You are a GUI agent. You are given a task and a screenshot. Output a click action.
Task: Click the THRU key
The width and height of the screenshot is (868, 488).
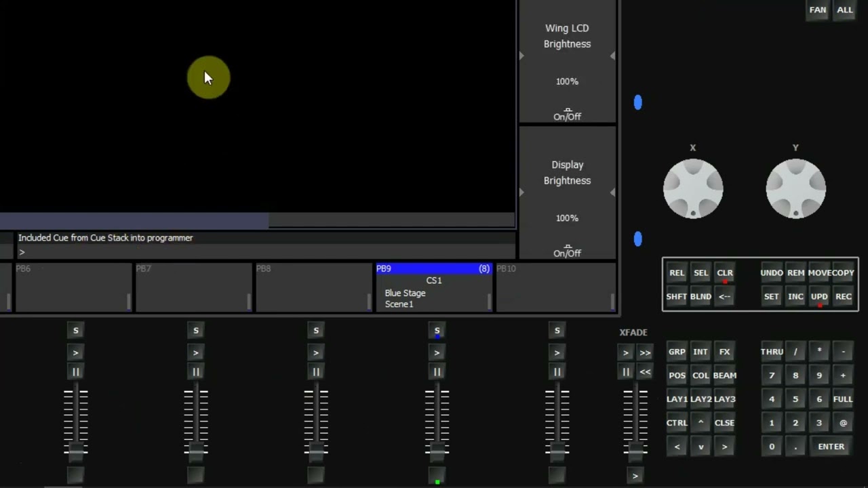click(772, 352)
